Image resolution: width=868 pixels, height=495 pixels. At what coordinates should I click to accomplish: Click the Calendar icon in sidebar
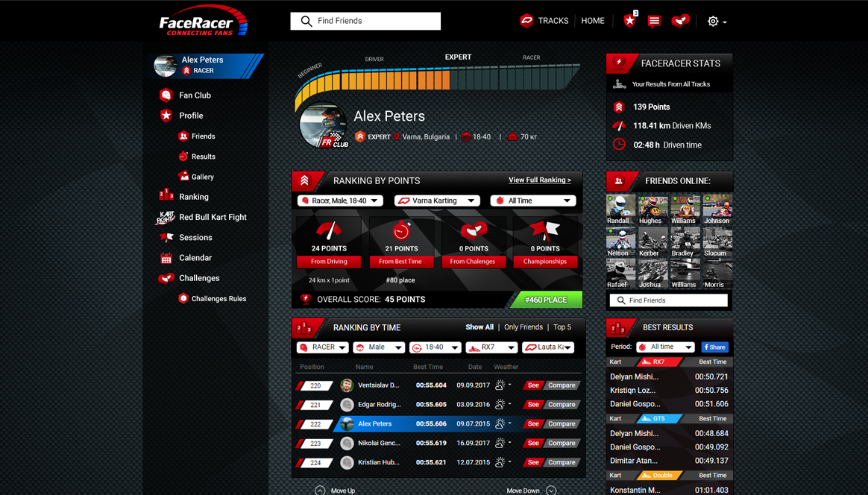point(166,258)
